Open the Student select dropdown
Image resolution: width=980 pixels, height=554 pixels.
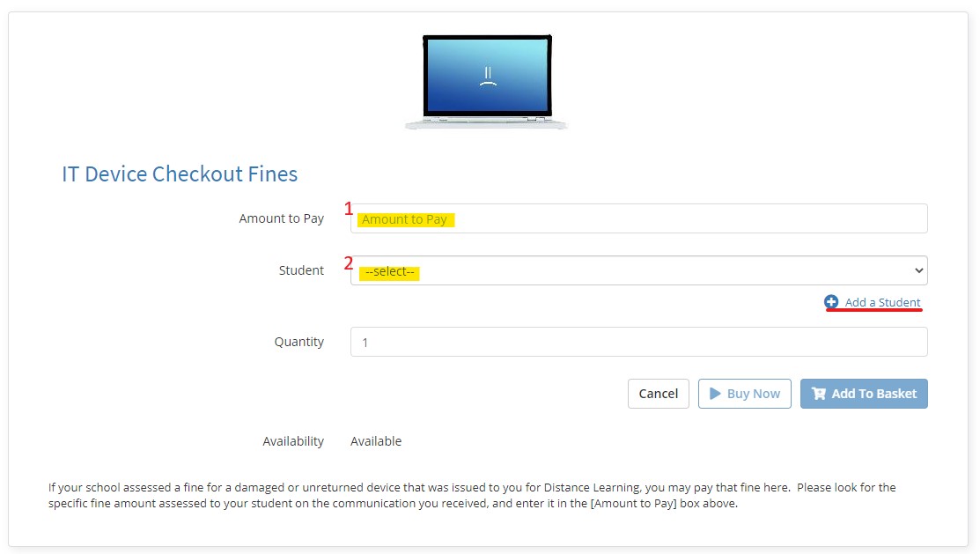[638, 270]
